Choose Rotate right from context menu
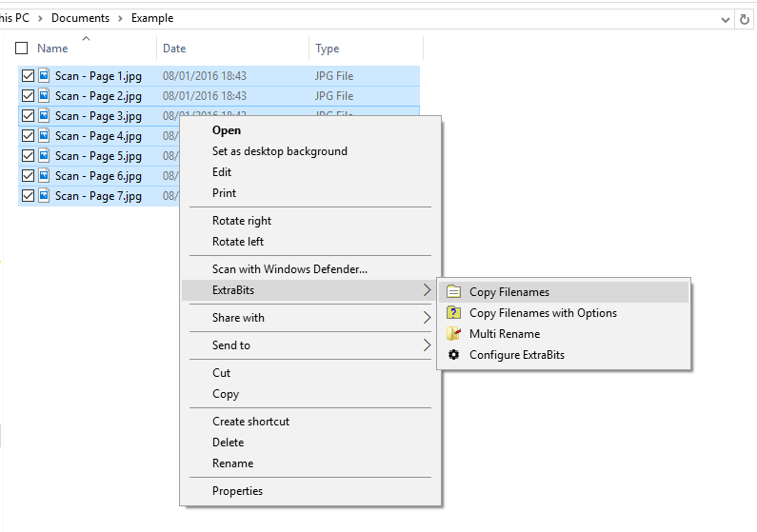The image size is (757, 532). tap(242, 221)
